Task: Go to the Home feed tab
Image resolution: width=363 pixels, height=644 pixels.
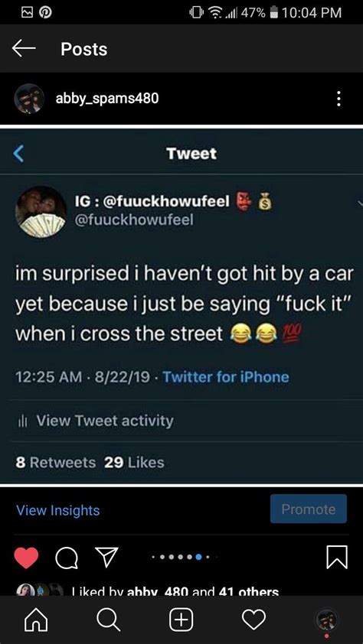Action: (x=37, y=620)
